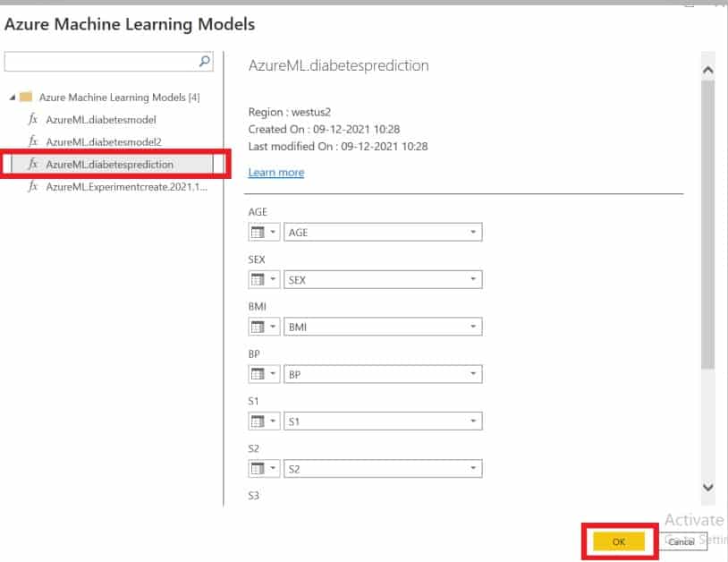Select AzureML.Experimentcreate.2021.1... function

click(x=127, y=187)
